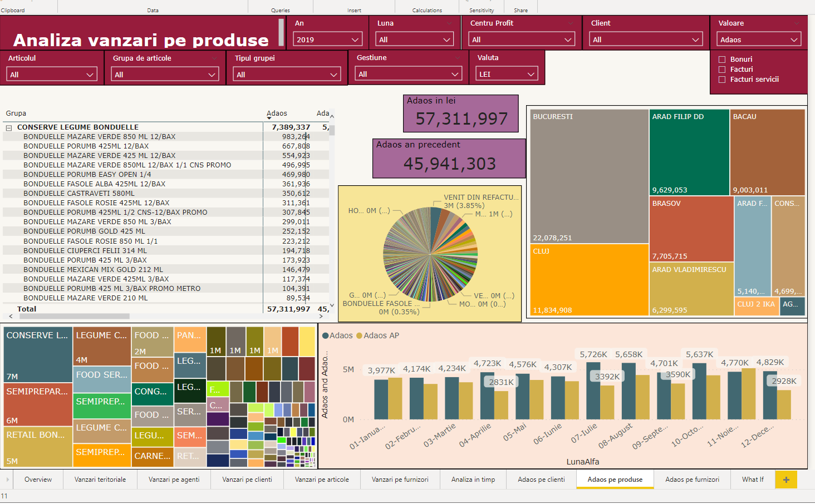This screenshot has width=815, height=504.
Task: Open the Centru Profit slicer dropdown
Action: click(521, 39)
